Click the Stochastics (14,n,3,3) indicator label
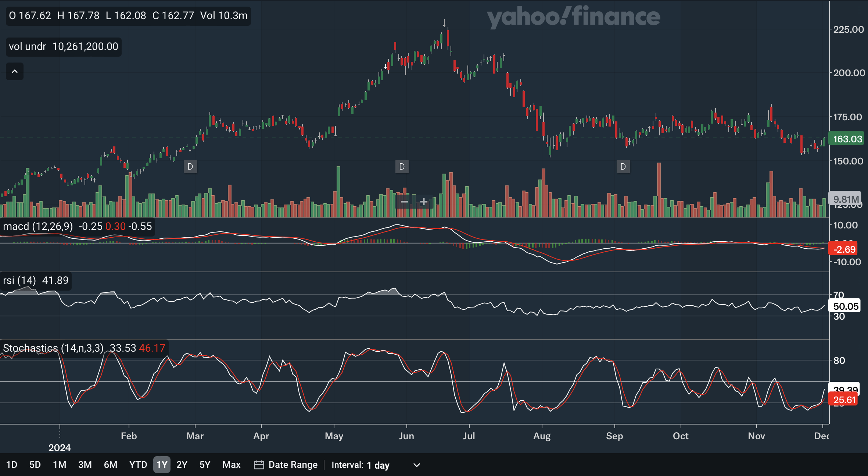This screenshot has height=476, width=868. [x=53, y=348]
